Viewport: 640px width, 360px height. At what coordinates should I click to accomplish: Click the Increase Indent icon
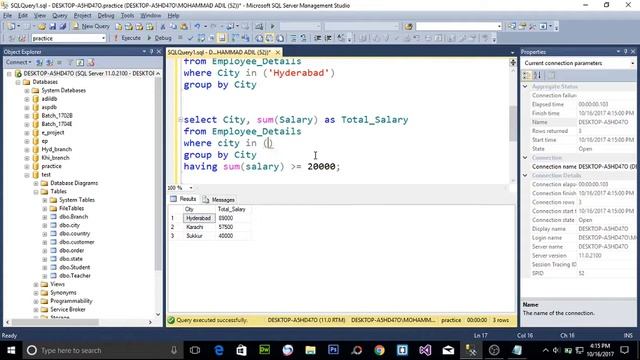(x=328, y=38)
